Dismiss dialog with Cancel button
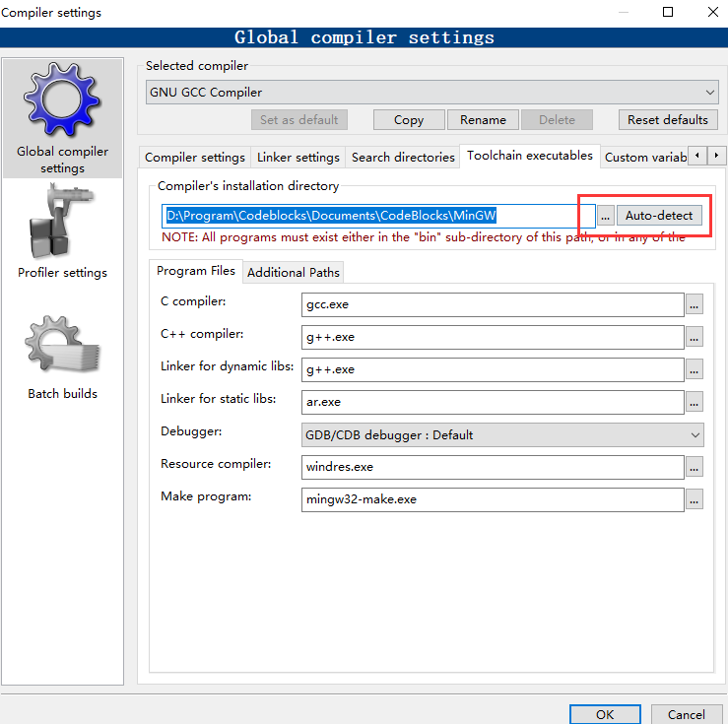 pos(687,714)
